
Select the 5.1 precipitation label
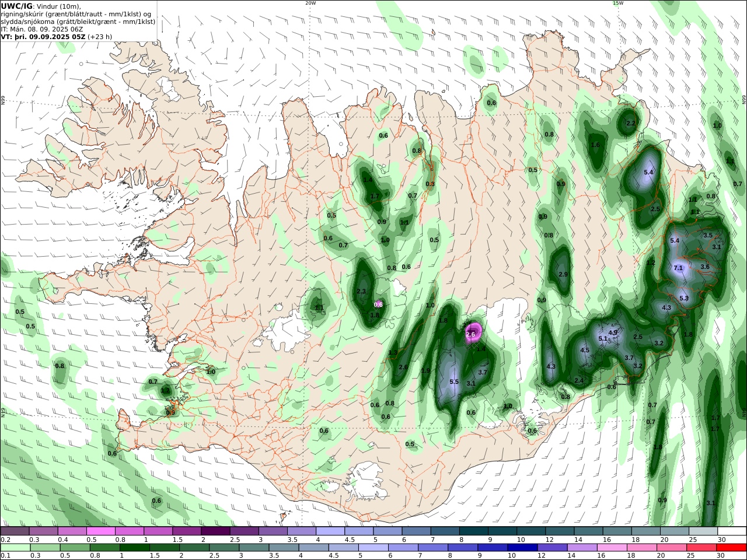coord(603,338)
